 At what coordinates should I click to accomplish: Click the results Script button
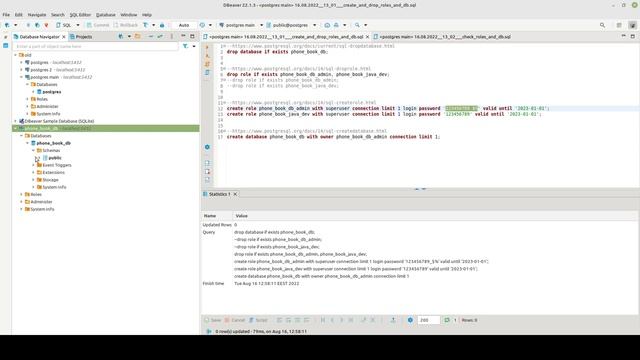point(258,320)
